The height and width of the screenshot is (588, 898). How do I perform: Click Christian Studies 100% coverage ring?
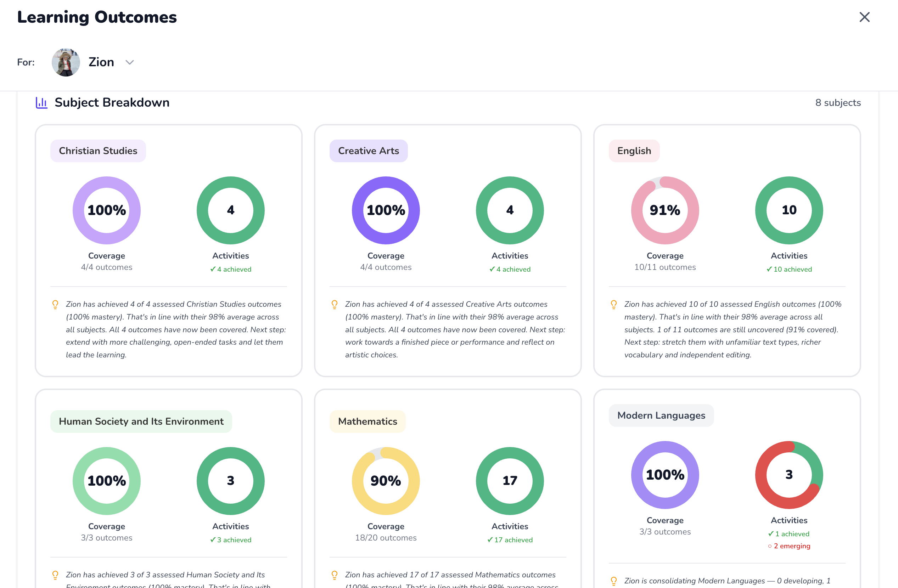tap(107, 210)
